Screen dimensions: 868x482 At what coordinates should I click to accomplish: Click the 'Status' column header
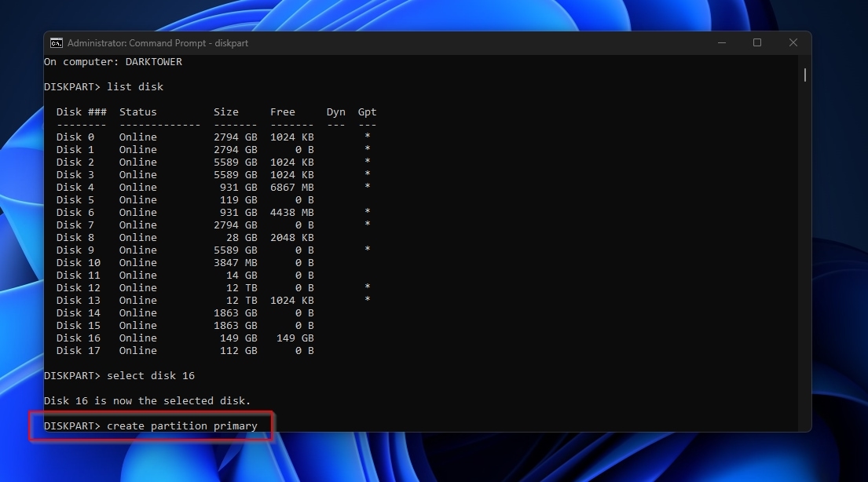click(137, 111)
